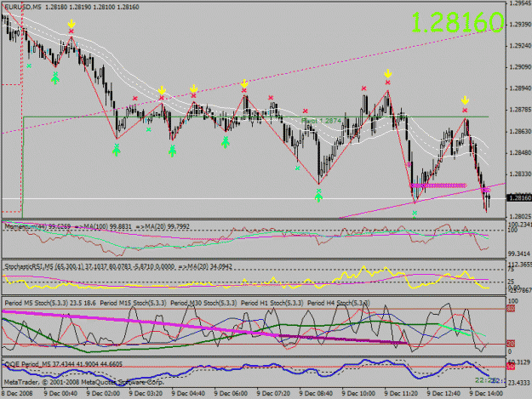Viewport: 532px width, 399px height.
Task: Click the 9 Dec 03:20 time label
Action: (x=146, y=394)
